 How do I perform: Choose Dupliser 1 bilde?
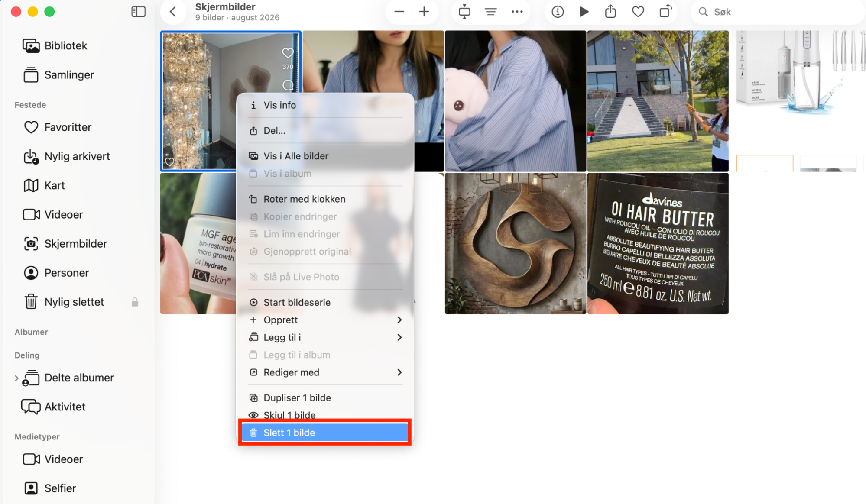tap(325, 398)
